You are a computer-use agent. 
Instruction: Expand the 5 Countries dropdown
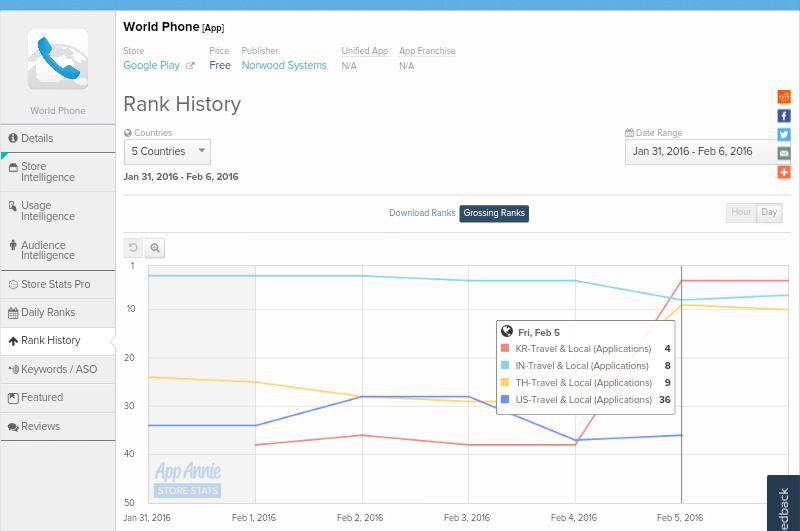click(167, 152)
